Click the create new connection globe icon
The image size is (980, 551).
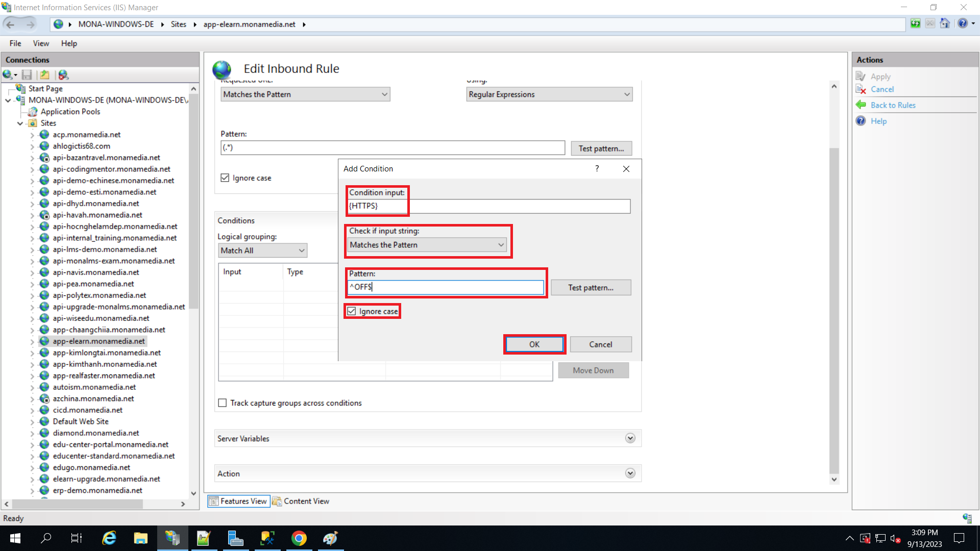[8, 75]
